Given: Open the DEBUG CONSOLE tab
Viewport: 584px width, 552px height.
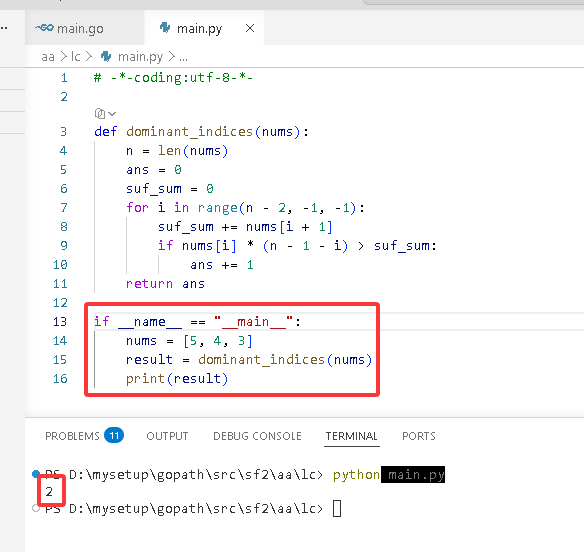Looking at the screenshot, I should [257, 436].
